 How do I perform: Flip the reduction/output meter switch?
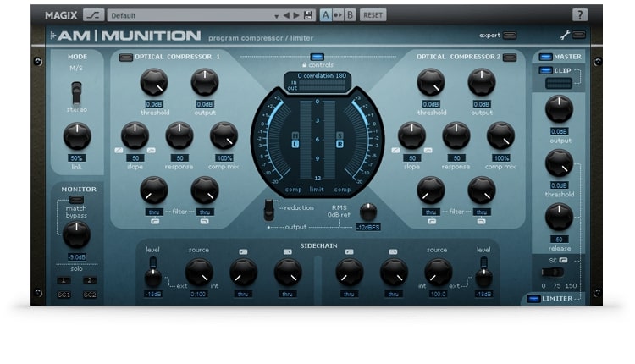[x=268, y=210]
